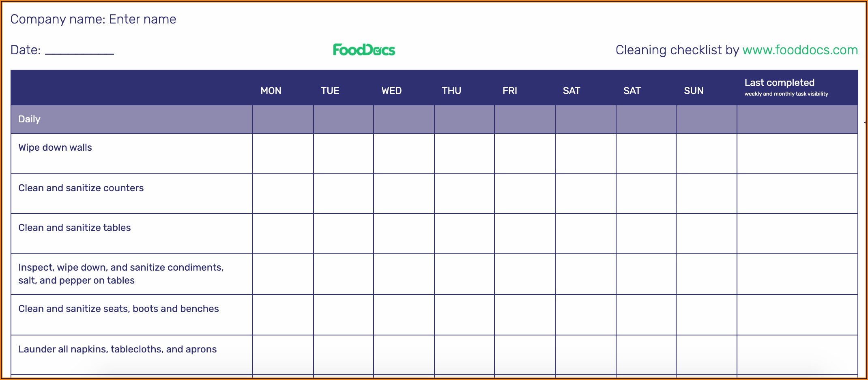Select 'Launder all napkins, tablecloths, and aprons' label
This screenshot has width=868, height=380.
[118, 349]
